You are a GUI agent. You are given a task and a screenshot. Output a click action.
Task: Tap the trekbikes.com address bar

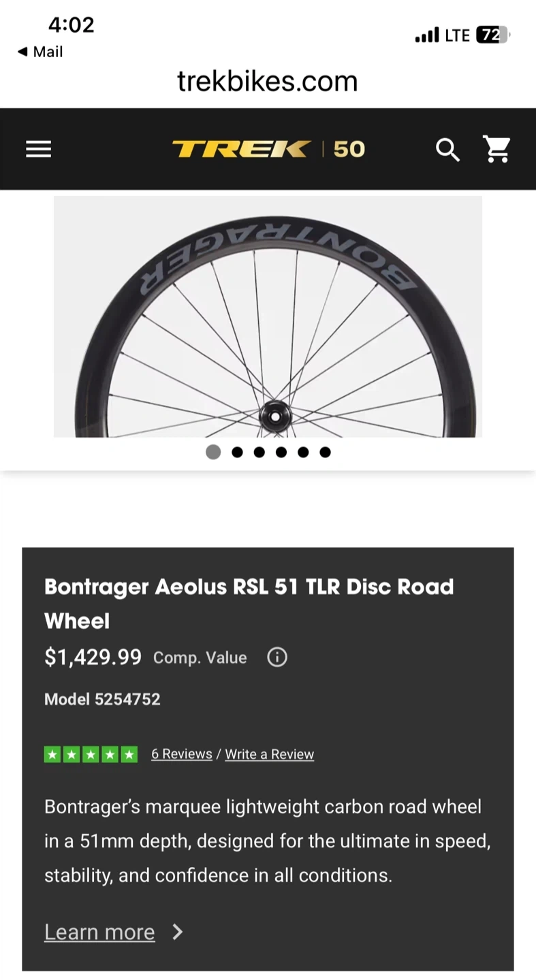pos(267,81)
